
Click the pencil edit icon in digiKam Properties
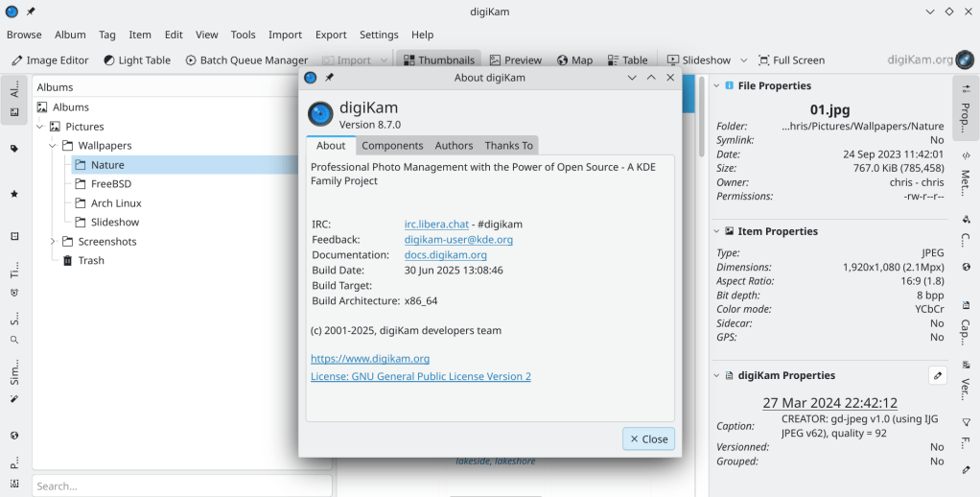pos(938,375)
